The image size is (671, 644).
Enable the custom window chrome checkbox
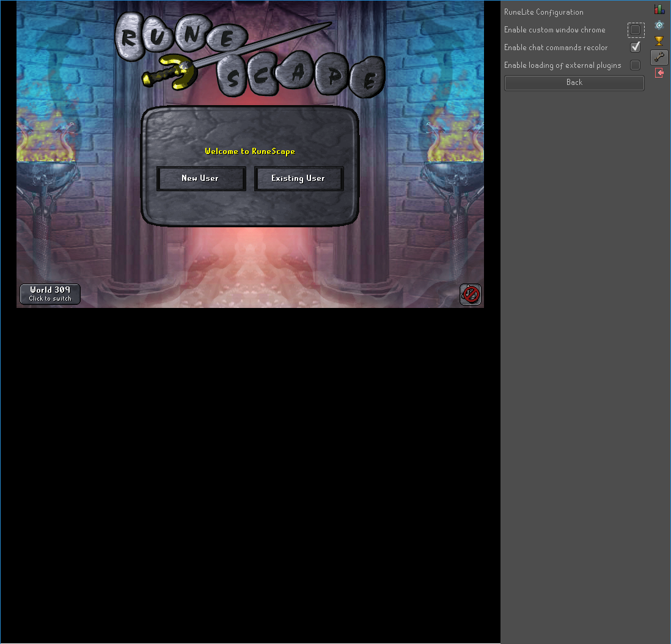[x=636, y=30]
